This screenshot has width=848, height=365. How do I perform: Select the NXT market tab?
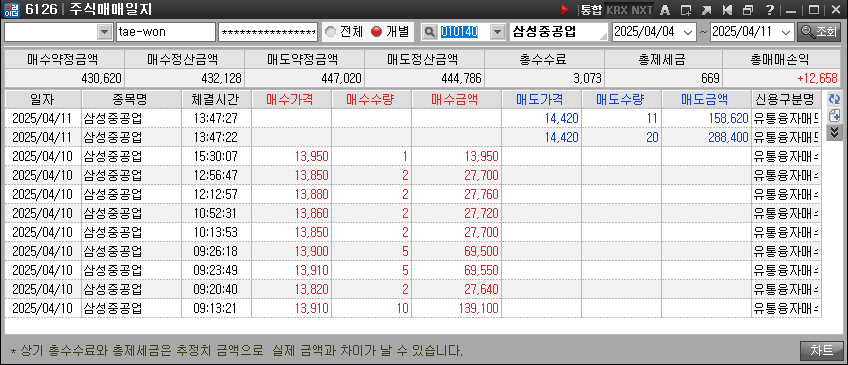[642, 10]
